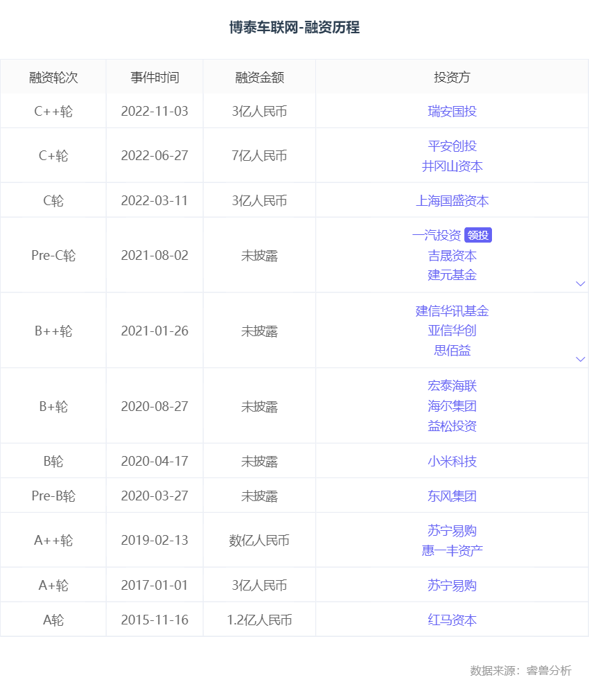Click the 投资方 column header
This screenshot has width=589, height=700.
point(452,77)
